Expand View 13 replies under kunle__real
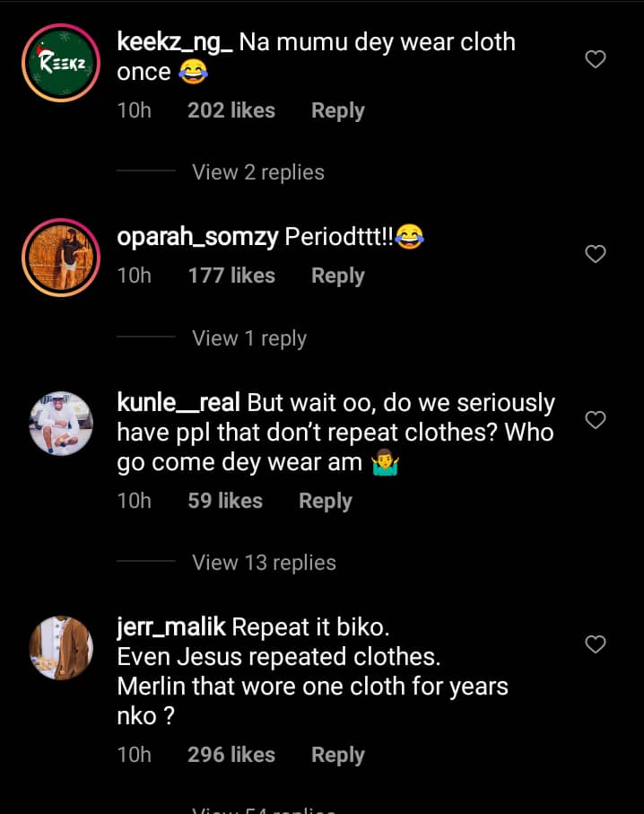Screen dimensions: 644x814 [x=264, y=563]
